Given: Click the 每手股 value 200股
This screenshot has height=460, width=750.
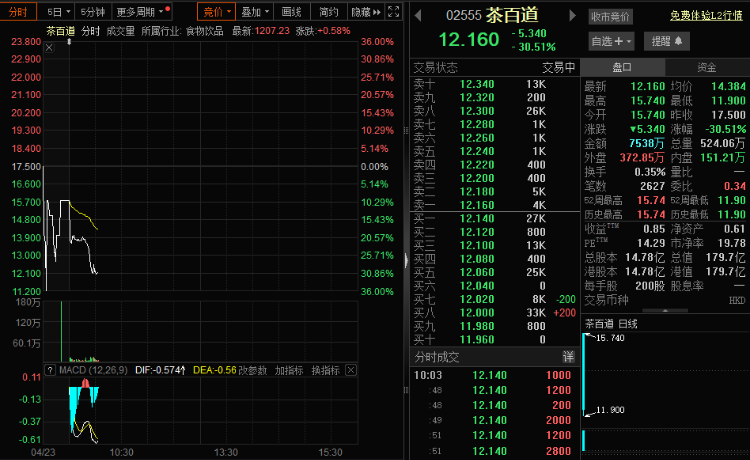Looking at the screenshot, I should coord(650,286).
